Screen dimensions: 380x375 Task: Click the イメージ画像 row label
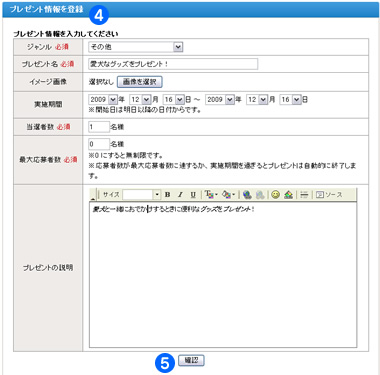[x=48, y=82]
